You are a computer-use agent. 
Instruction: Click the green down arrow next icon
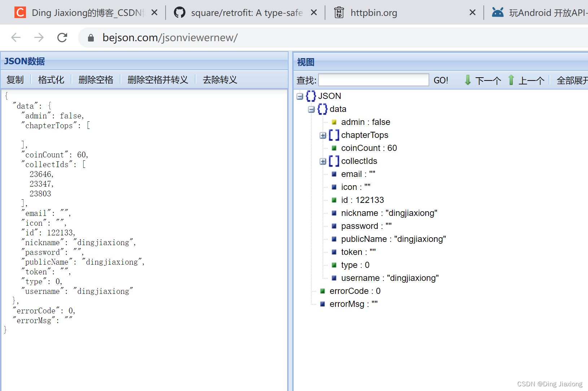pyautogui.click(x=468, y=80)
